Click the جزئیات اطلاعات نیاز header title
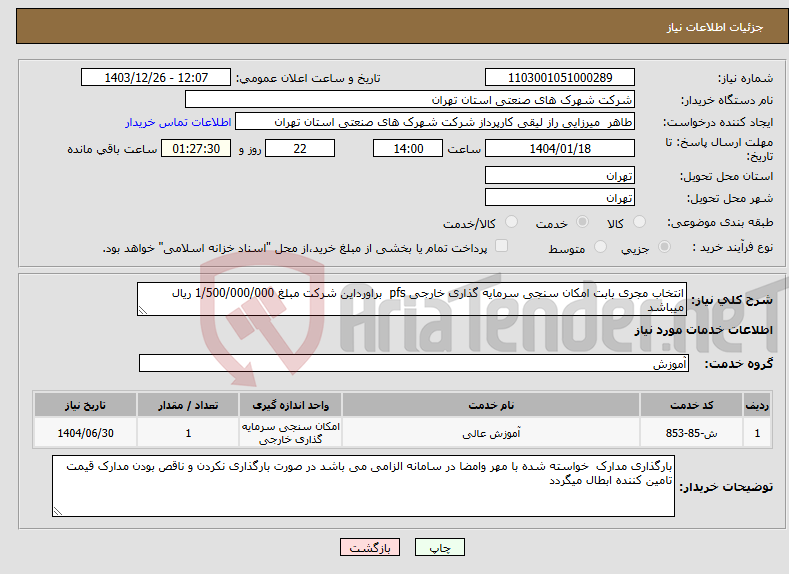Screen dimensions: 789x574 click(x=715, y=27)
